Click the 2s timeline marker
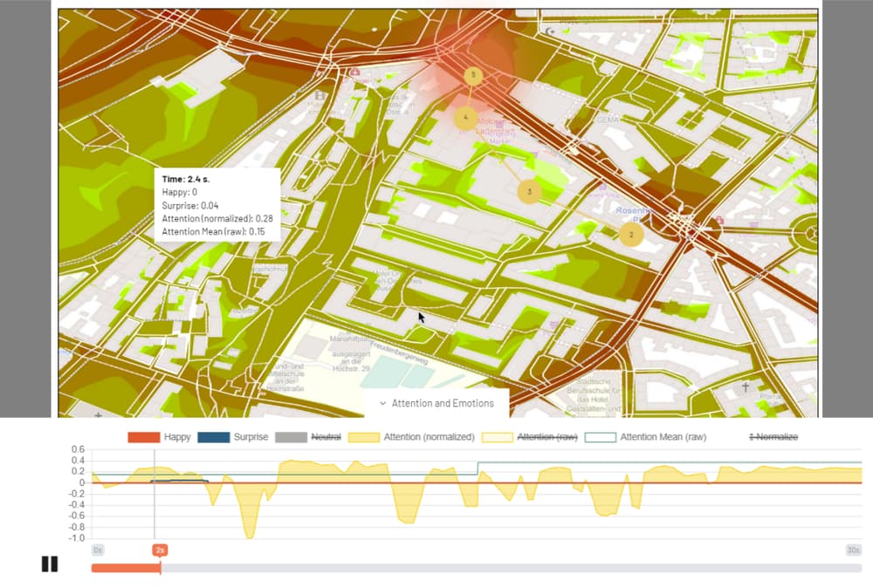The image size is (873, 588). [160, 550]
